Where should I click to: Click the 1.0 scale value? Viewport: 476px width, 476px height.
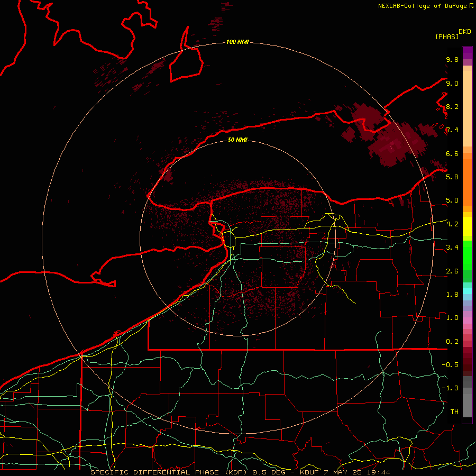point(452,317)
